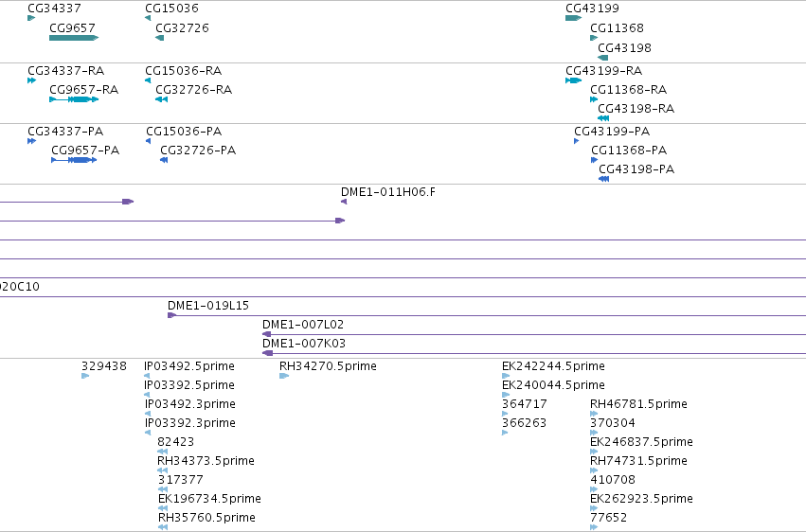This screenshot has height=532, width=806.
Task: Click the CG34337 gene label
Action: (54, 9)
